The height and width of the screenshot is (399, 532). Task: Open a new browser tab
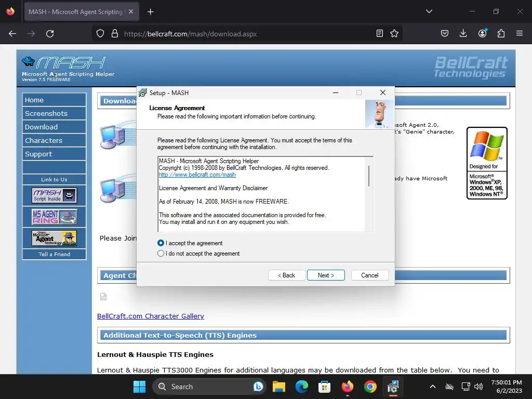[x=150, y=12]
